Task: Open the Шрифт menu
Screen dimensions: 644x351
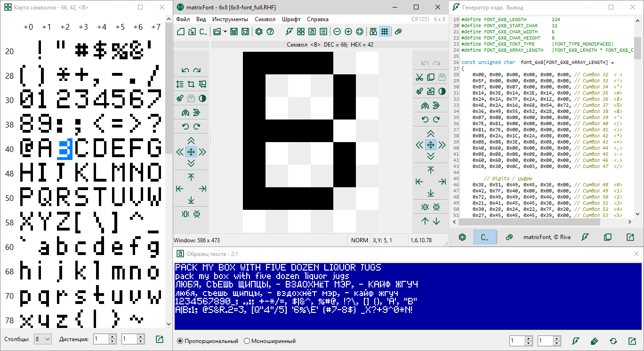Action: pos(291,19)
